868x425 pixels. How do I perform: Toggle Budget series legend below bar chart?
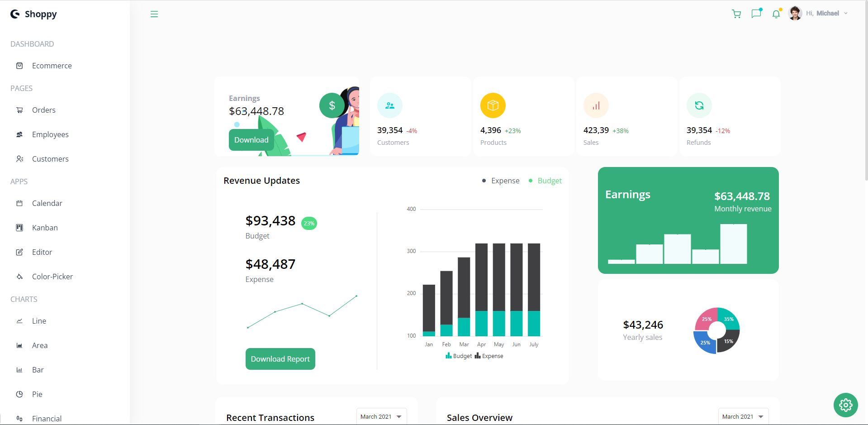[459, 356]
